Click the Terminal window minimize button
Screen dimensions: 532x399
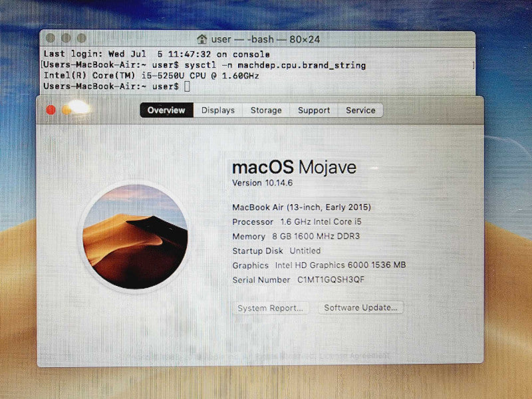[x=66, y=38]
